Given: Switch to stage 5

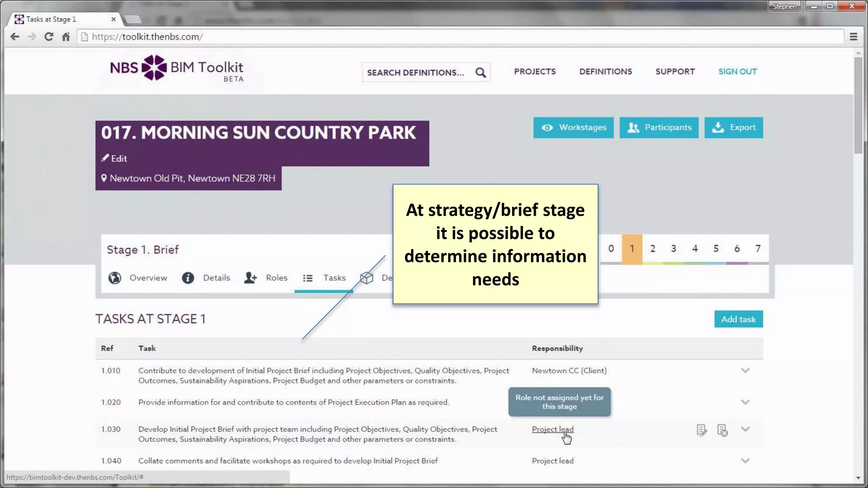Looking at the screenshot, I should coord(716,249).
